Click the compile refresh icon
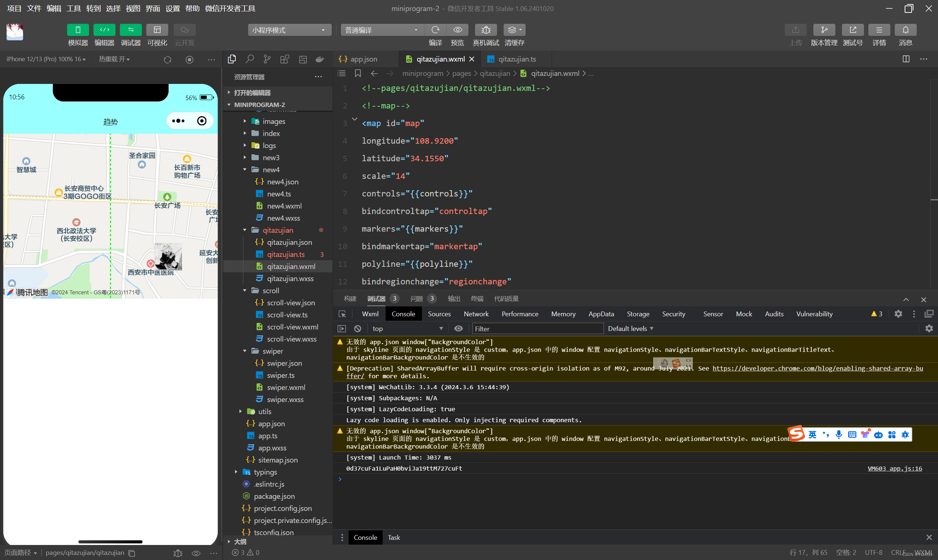938x560 pixels. [435, 30]
